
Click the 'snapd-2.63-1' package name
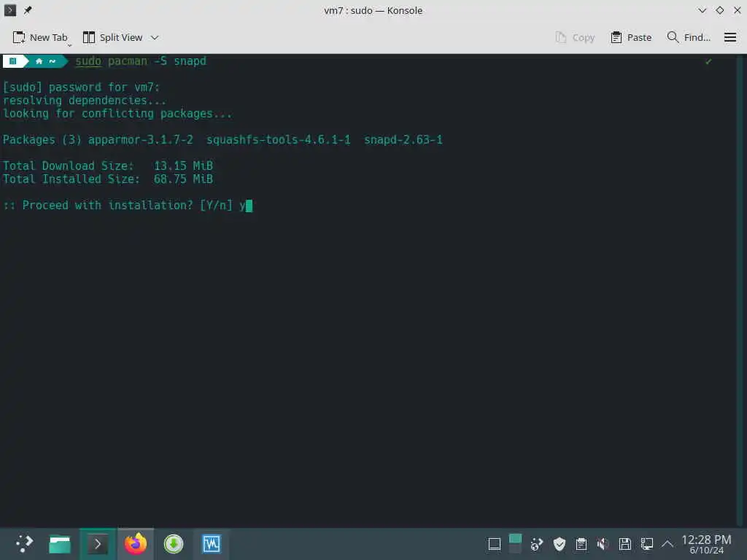click(x=403, y=140)
